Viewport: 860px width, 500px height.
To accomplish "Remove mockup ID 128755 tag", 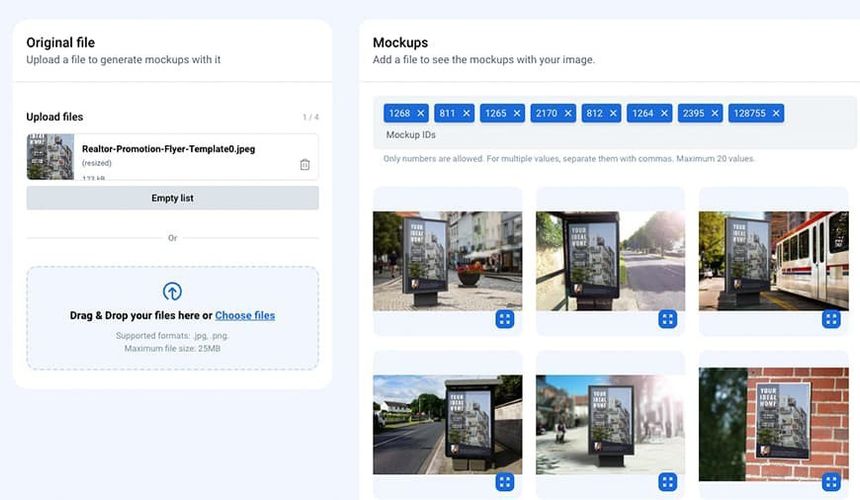I will tap(776, 113).
